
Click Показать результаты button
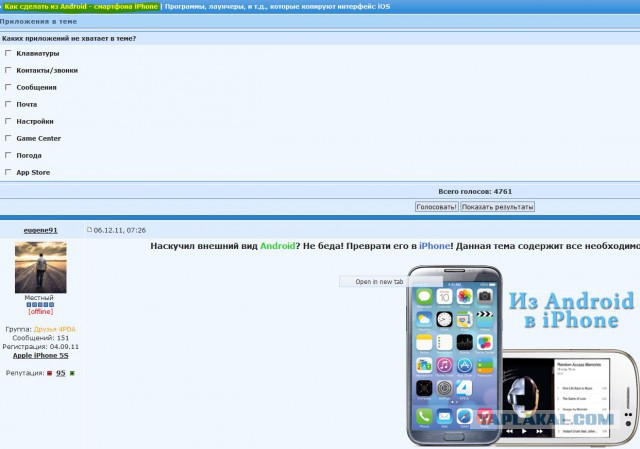pyautogui.click(x=497, y=207)
